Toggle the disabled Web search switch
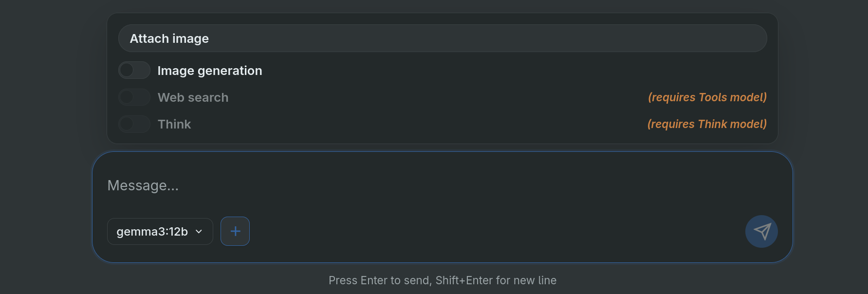868x294 pixels. tap(134, 97)
